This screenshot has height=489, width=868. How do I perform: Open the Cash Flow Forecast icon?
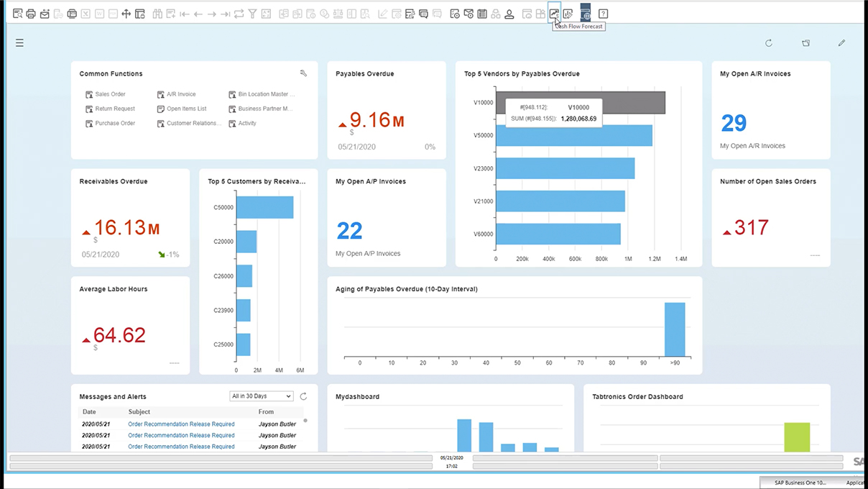(x=554, y=13)
